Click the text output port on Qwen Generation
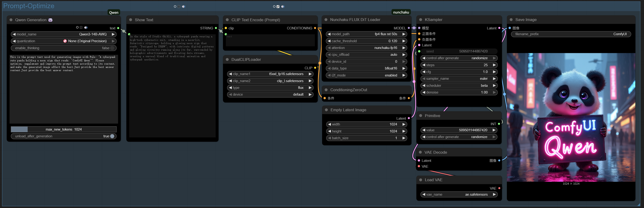Screen dimensions: 644x208 coord(118,28)
